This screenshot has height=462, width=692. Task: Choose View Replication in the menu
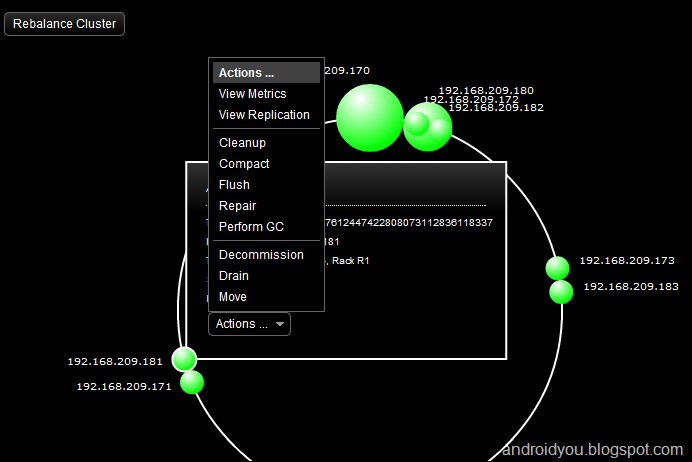[x=266, y=115]
